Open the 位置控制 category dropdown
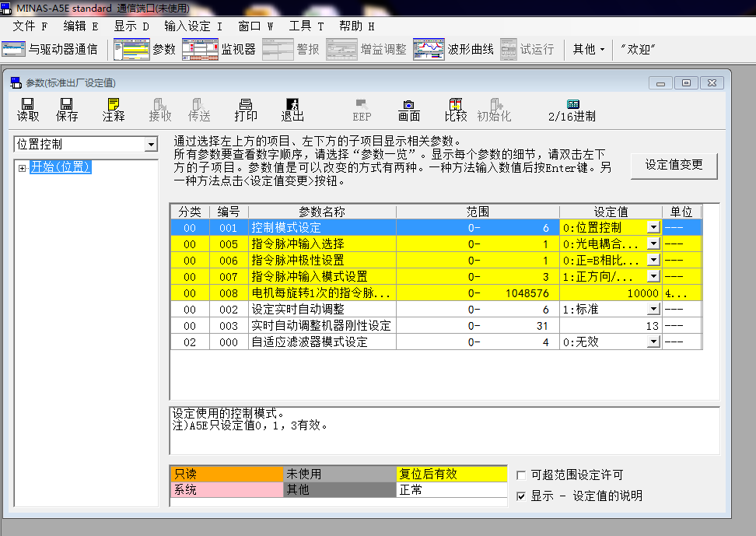The width and height of the screenshot is (756, 536). click(150, 145)
